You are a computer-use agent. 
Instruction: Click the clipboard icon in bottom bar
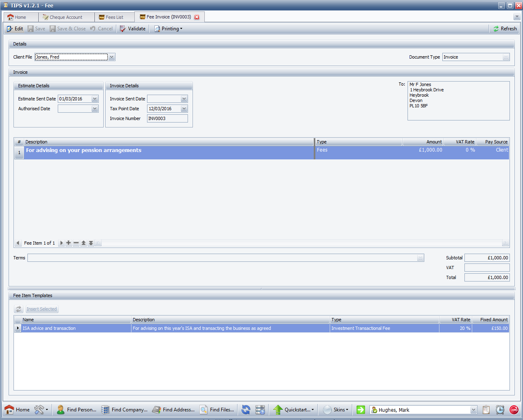click(486, 410)
